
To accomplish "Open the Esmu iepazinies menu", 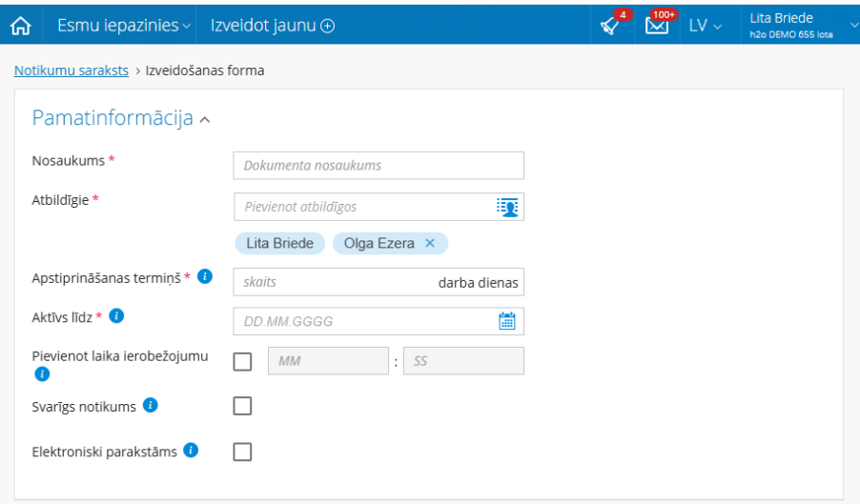I will [123, 26].
